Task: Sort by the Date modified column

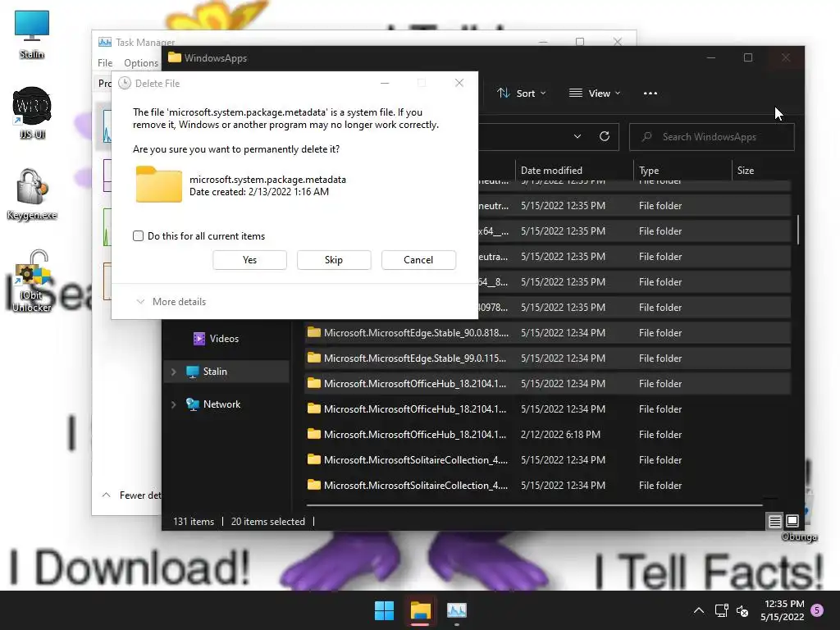Action: 573,171
